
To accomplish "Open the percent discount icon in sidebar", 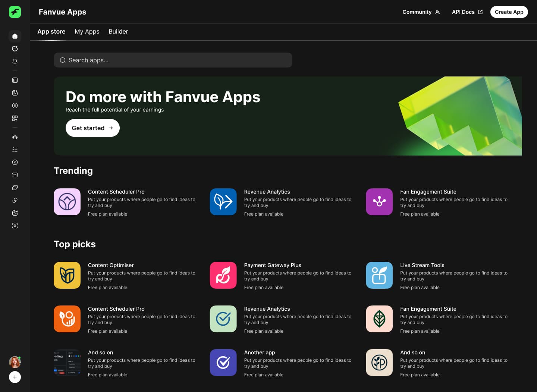I will point(15,162).
